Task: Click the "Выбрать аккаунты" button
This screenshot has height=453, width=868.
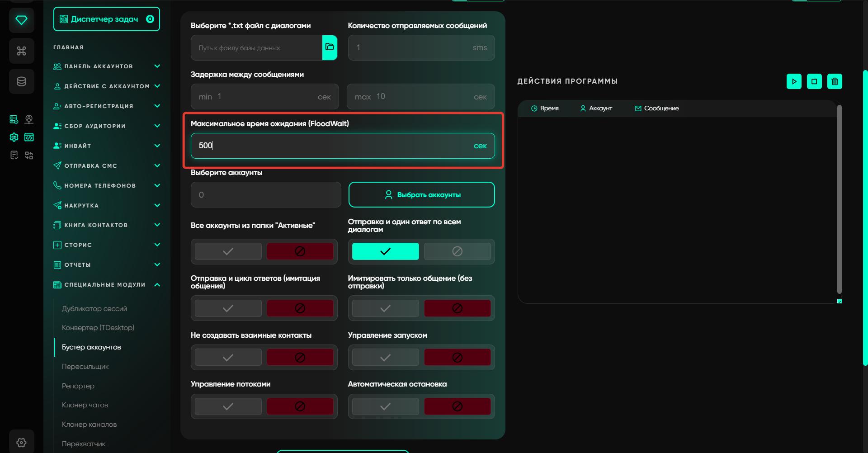Action: (x=421, y=195)
